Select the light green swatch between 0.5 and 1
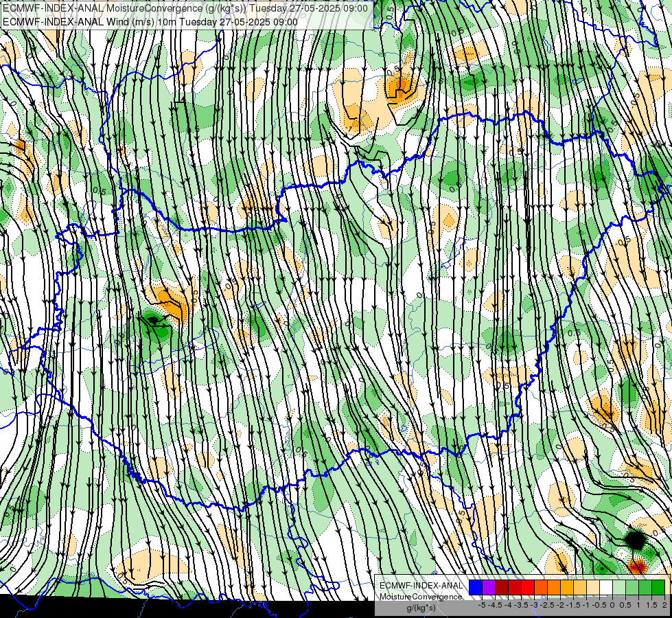Screen dimensions: 672x618 point(632,588)
